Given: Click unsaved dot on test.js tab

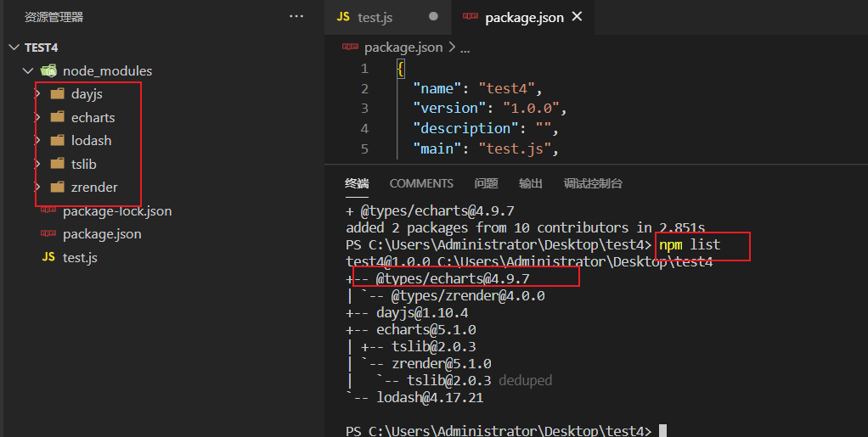Looking at the screenshot, I should [x=433, y=17].
